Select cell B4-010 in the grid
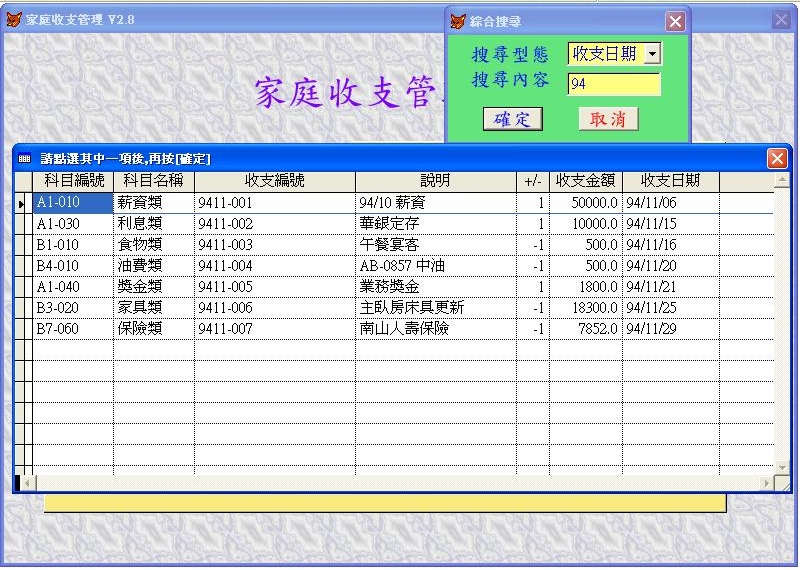800x570 pixels. pyautogui.click(x=73, y=266)
